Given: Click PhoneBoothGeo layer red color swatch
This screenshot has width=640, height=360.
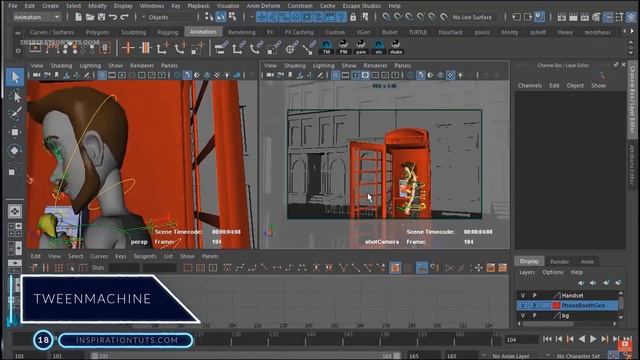Looking at the screenshot, I should (x=556, y=305).
